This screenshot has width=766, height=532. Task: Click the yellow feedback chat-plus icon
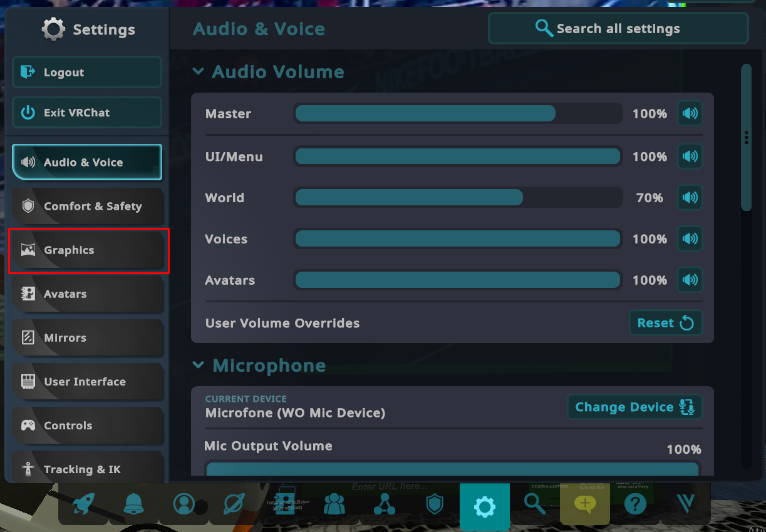[585, 504]
